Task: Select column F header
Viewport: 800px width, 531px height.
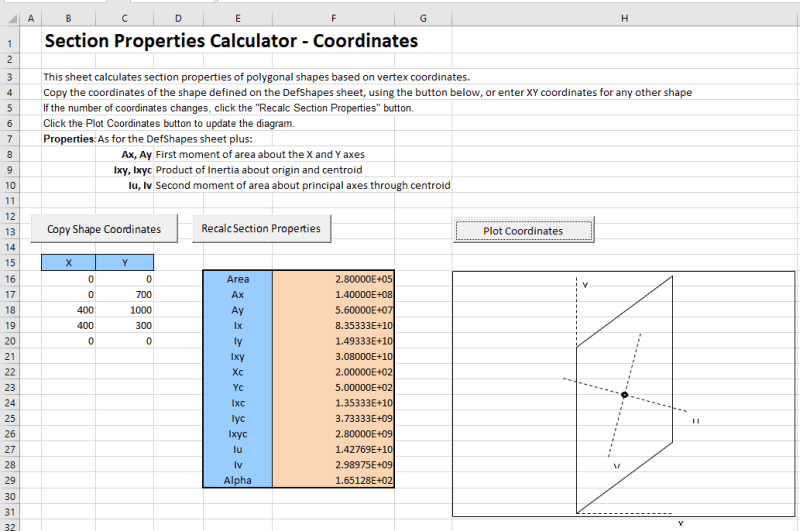Action: click(x=333, y=18)
